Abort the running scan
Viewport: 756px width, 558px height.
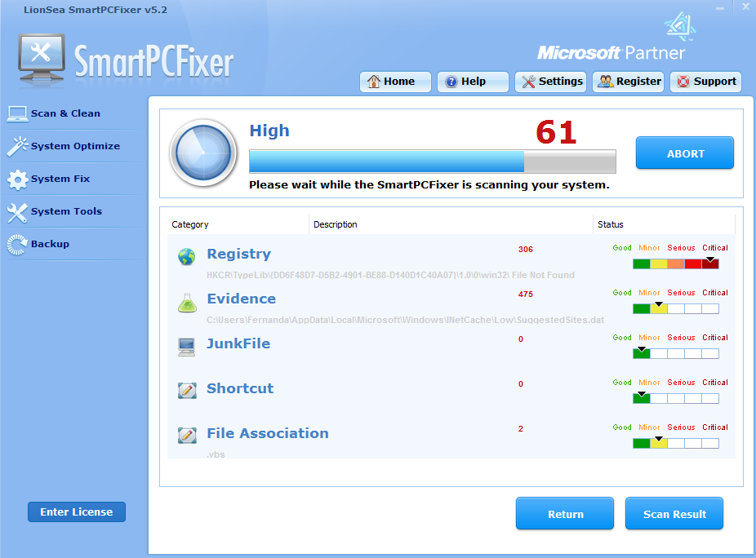[x=685, y=153]
